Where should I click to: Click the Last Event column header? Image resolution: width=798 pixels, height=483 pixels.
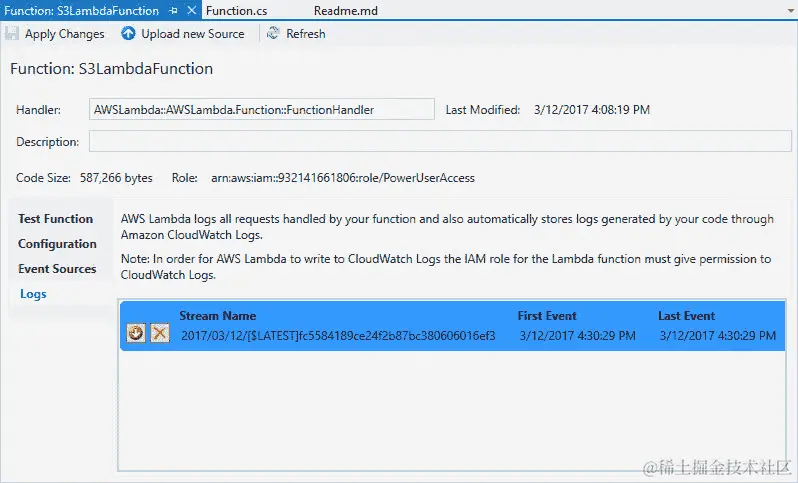point(687,316)
